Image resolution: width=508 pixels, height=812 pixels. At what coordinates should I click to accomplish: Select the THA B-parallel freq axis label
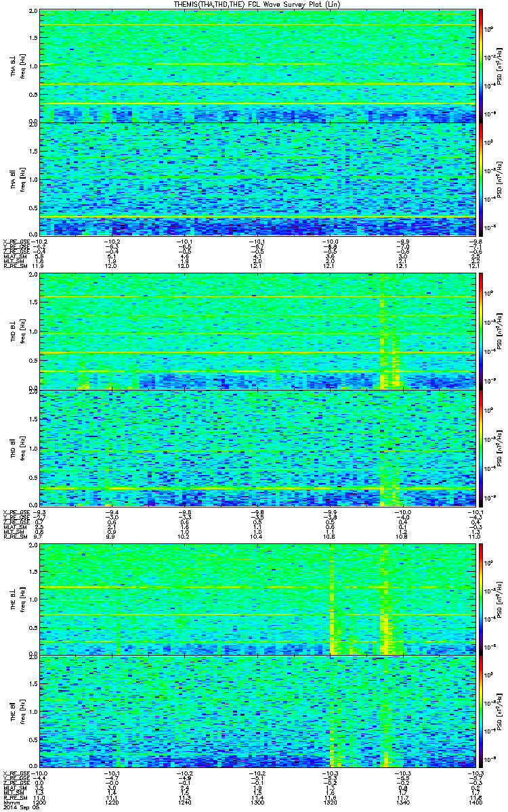[x=17, y=179]
